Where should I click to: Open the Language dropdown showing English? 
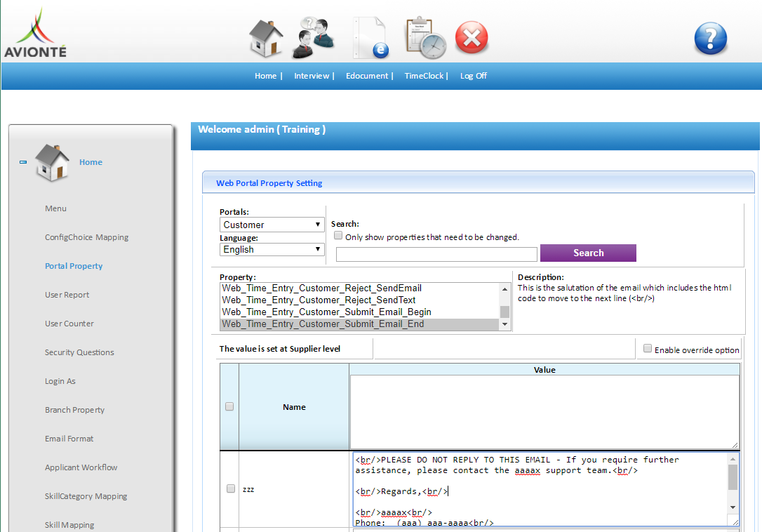[x=272, y=249]
